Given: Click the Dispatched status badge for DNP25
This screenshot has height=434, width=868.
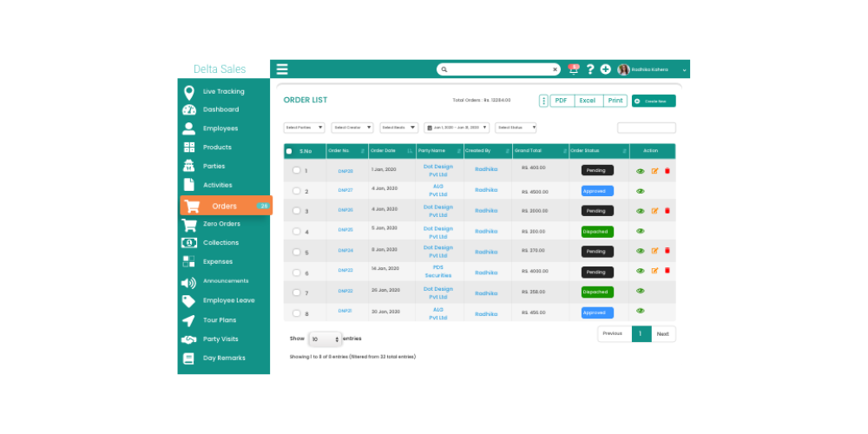Looking at the screenshot, I should [x=597, y=232].
